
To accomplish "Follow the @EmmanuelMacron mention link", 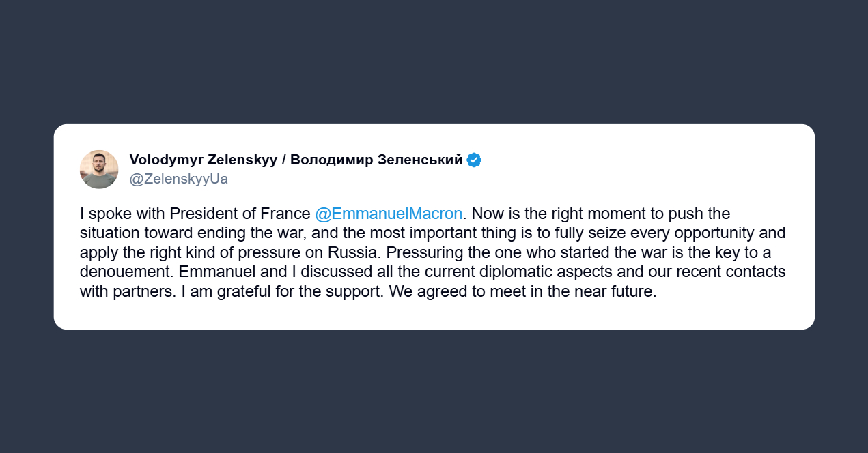I will pos(389,214).
